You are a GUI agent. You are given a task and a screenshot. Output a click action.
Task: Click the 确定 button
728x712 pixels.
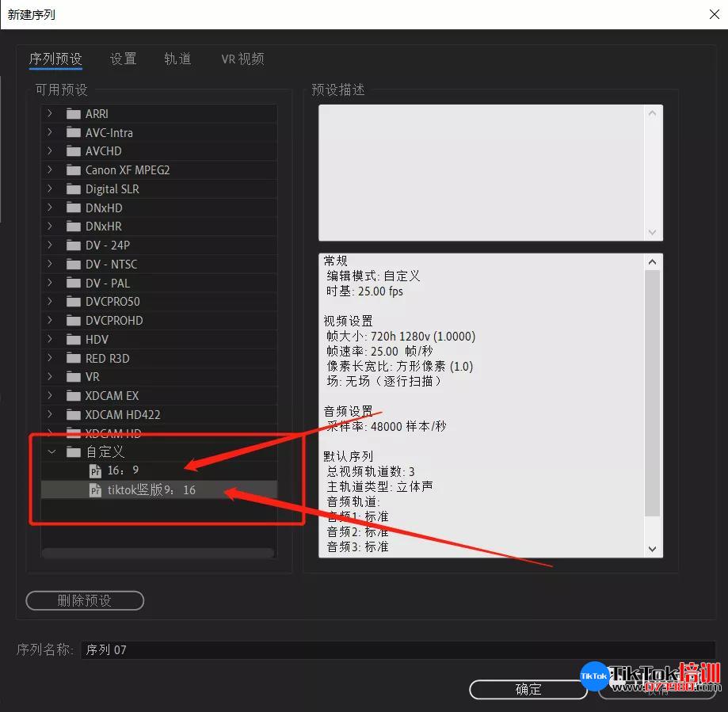tap(528, 689)
